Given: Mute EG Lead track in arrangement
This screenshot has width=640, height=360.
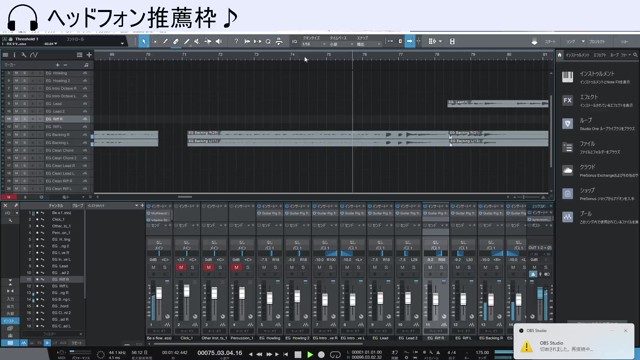Looking at the screenshot, I should click(17, 104).
